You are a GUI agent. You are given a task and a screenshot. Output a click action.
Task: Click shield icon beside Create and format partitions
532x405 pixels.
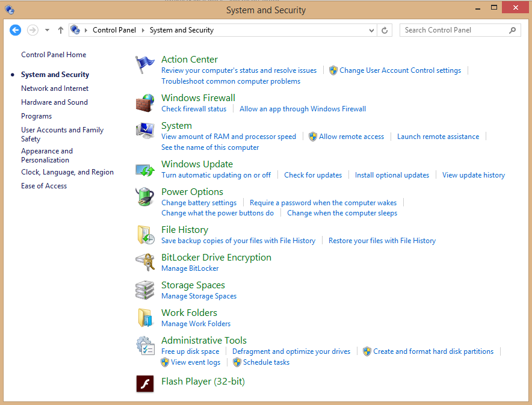tap(367, 351)
